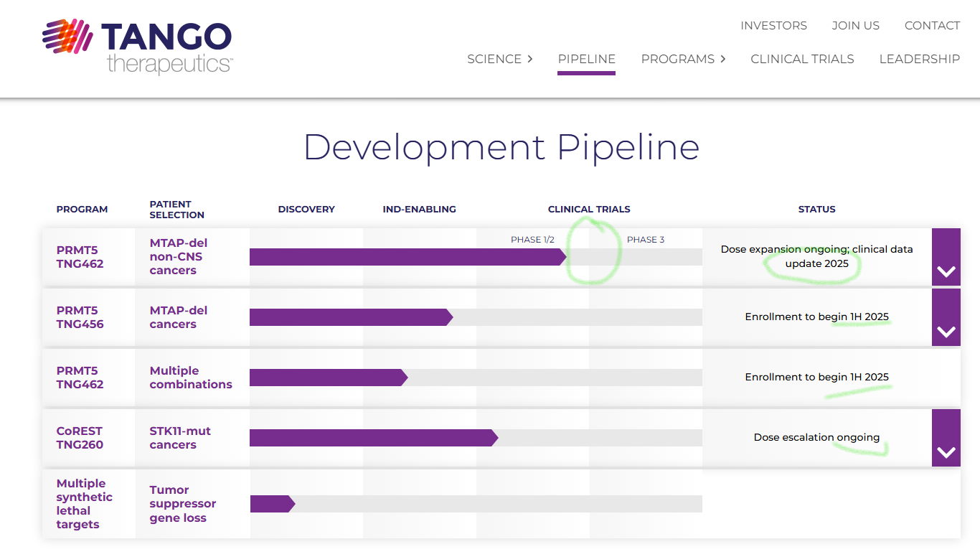Image resolution: width=980 pixels, height=557 pixels.
Task: Open the Leadership nav item
Action: (x=919, y=59)
